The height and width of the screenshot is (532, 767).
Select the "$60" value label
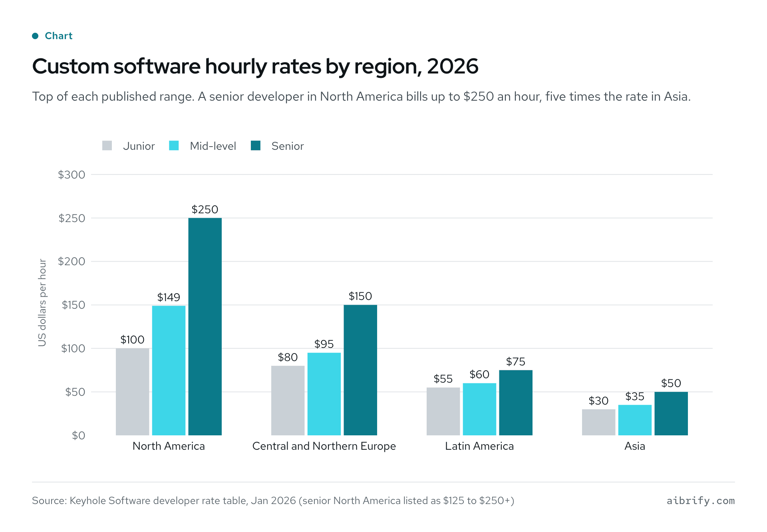click(x=479, y=374)
